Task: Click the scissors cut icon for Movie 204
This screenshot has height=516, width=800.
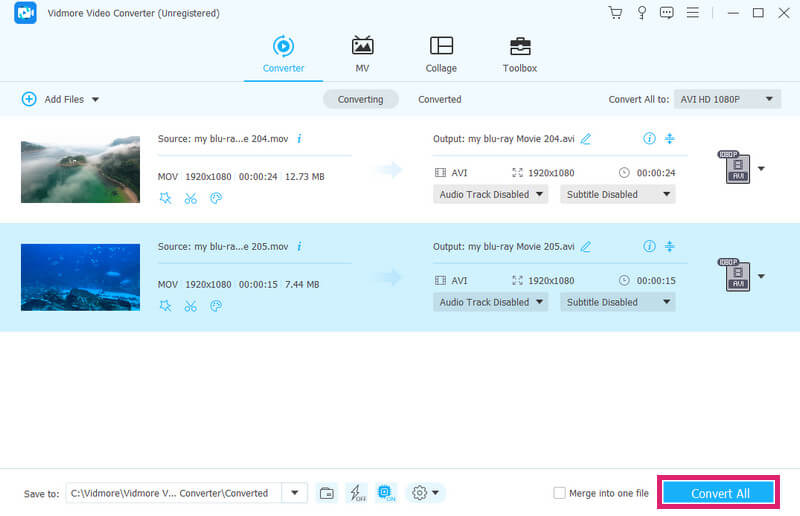Action: [190, 198]
